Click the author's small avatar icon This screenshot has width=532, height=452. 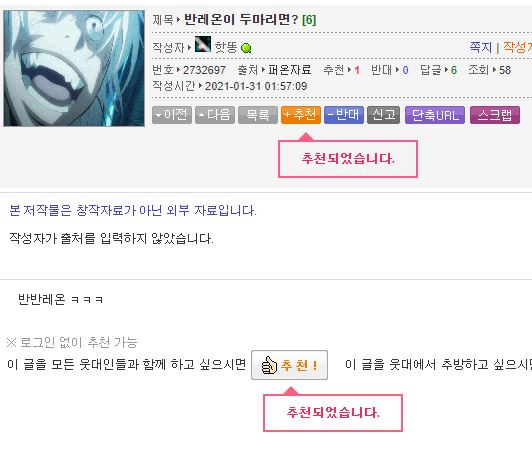pyautogui.click(x=203, y=44)
